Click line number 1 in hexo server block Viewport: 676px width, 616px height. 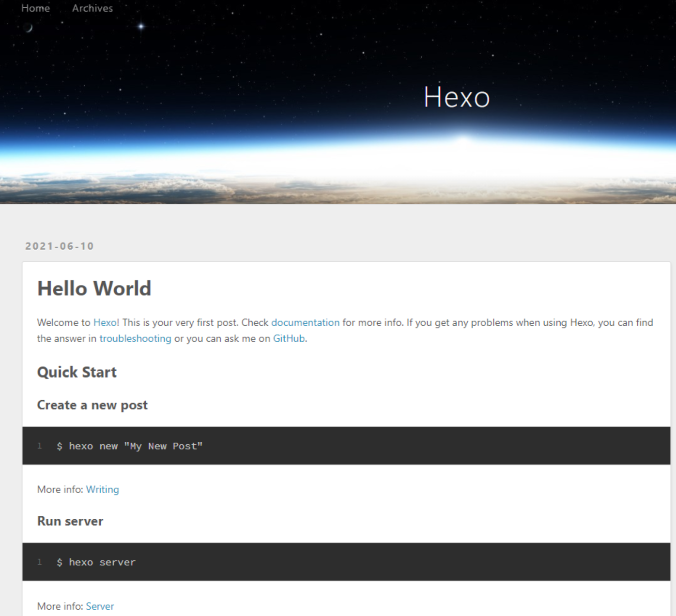(39, 562)
